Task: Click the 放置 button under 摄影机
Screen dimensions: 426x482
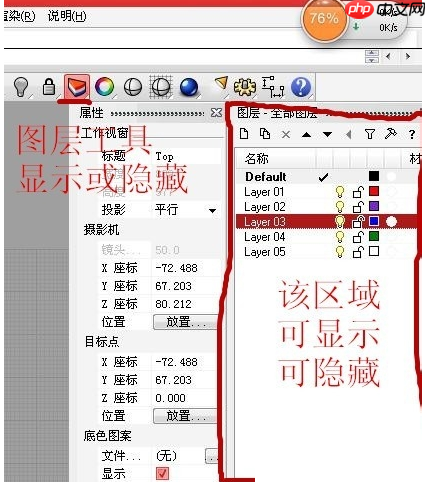Action: pyautogui.click(x=185, y=322)
